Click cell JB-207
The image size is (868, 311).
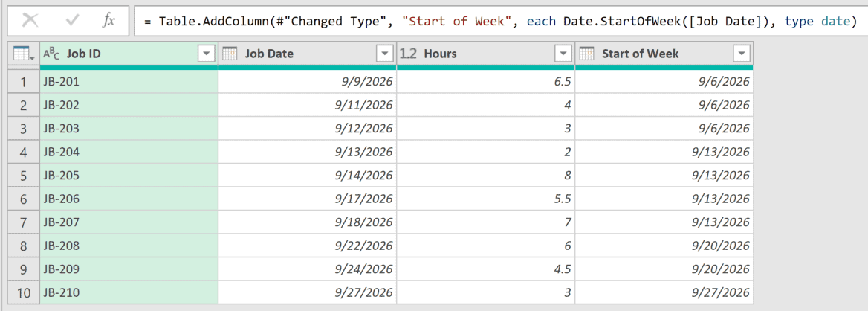pos(129,222)
